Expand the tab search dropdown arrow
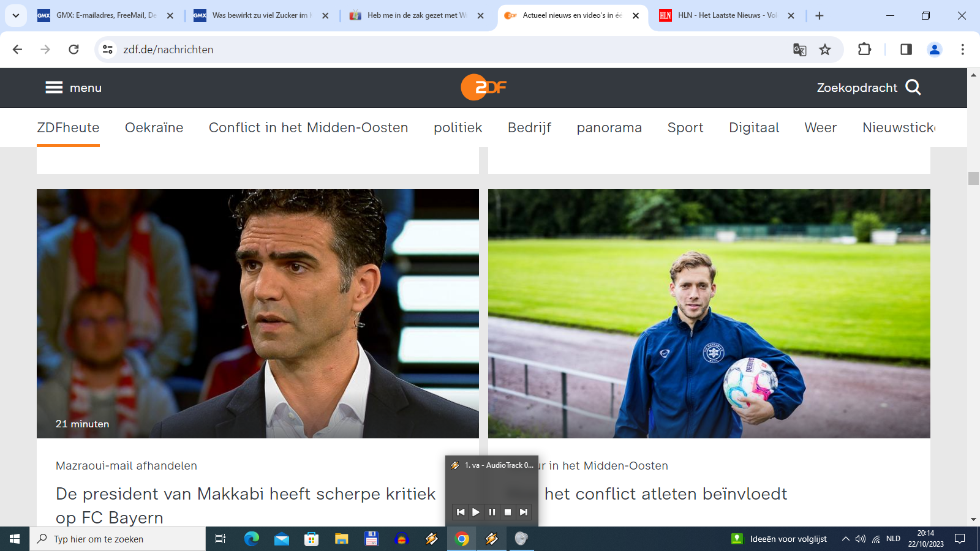 (16, 15)
